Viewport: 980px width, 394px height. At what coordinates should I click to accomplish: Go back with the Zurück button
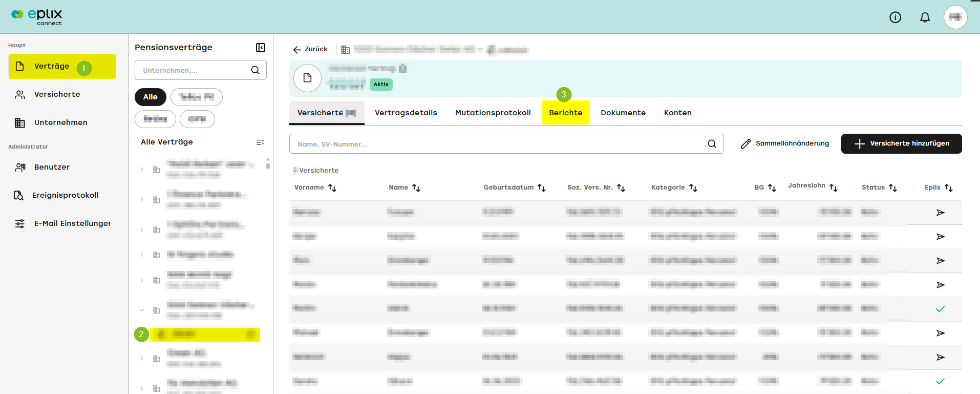pos(310,49)
